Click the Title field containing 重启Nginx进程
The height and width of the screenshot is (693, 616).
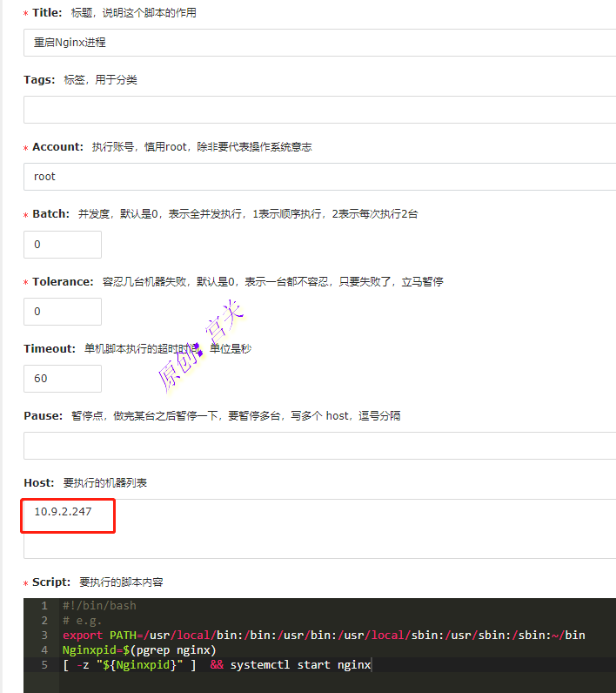pyautogui.click(x=313, y=42)
